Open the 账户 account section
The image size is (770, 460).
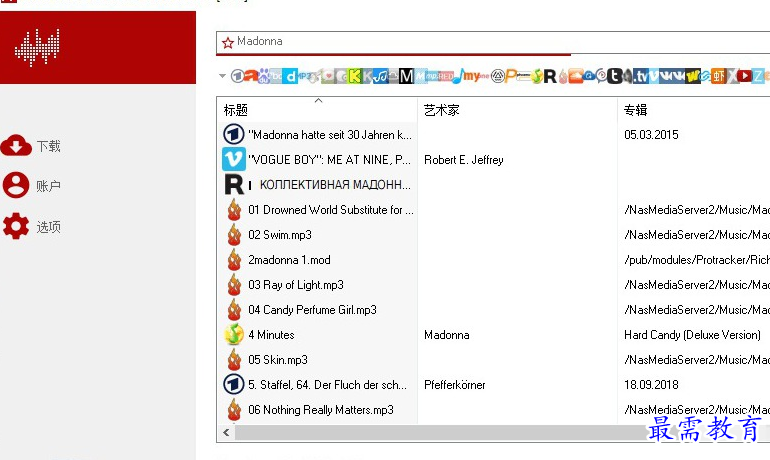pyautogui.click(x=31, y=185)
